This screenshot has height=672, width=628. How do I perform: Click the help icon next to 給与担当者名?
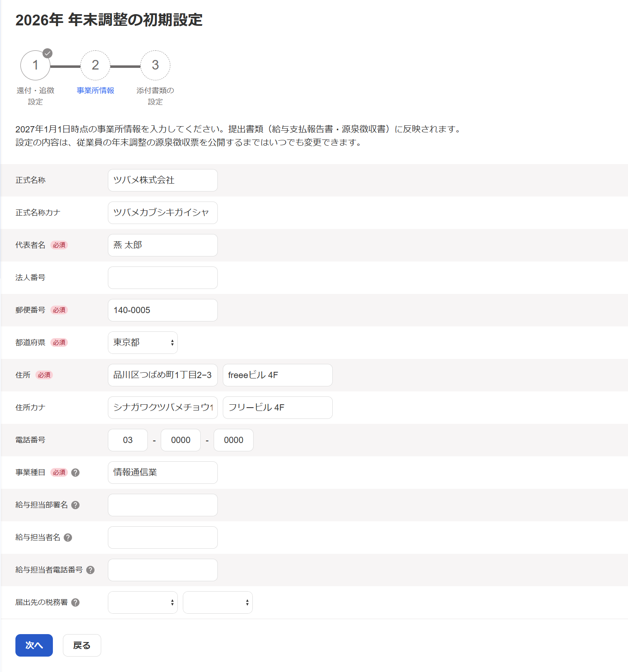click(x=68, y=538)
